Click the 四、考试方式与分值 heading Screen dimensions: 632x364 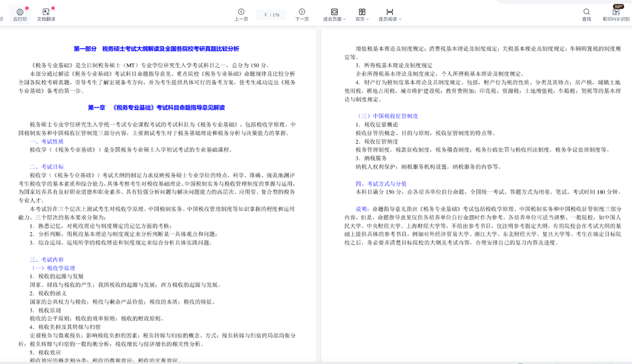(381, 184)
